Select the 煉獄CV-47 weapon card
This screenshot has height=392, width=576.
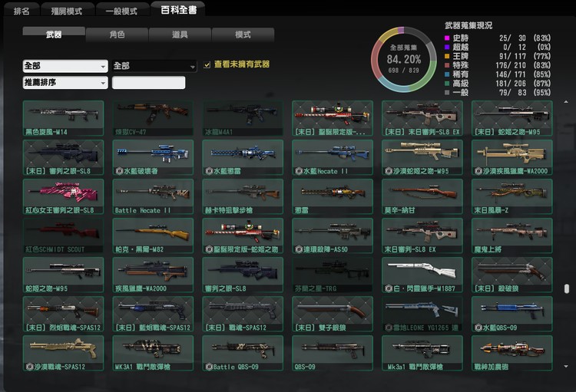153,118
